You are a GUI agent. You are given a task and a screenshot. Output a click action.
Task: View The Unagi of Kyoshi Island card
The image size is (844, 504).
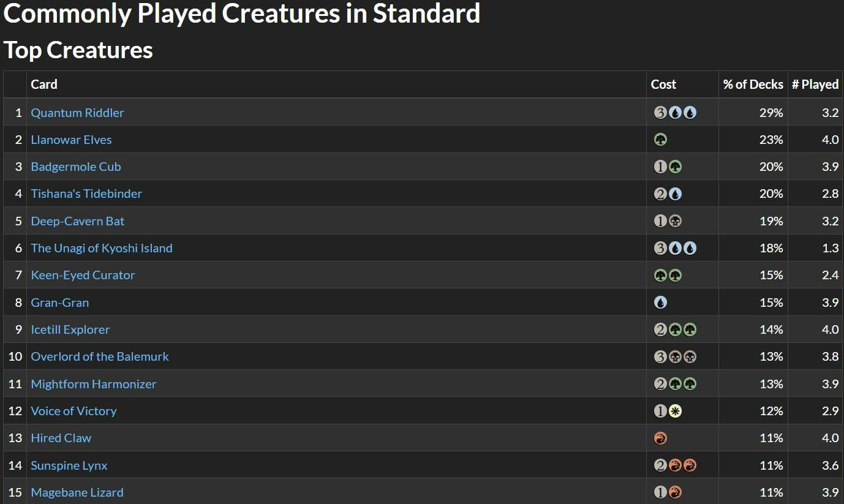pyautogui.click(x=102, y=248)
